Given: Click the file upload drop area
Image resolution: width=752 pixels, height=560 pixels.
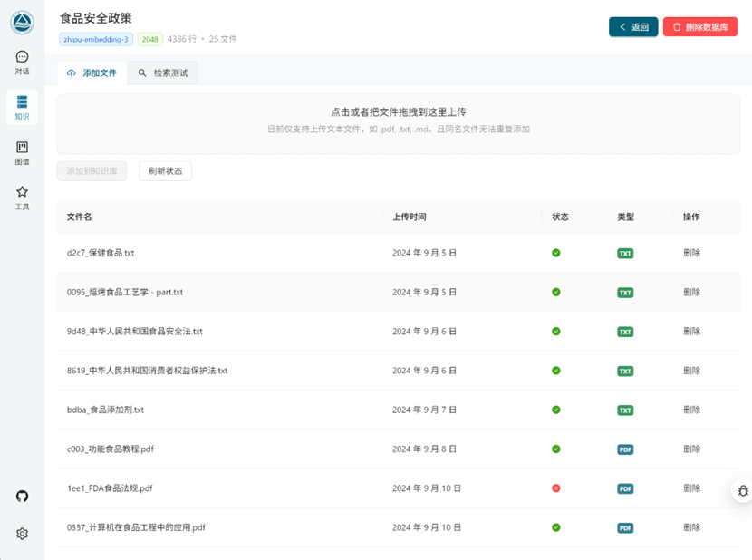Looking at the screenshot, I should click(398, 124).
